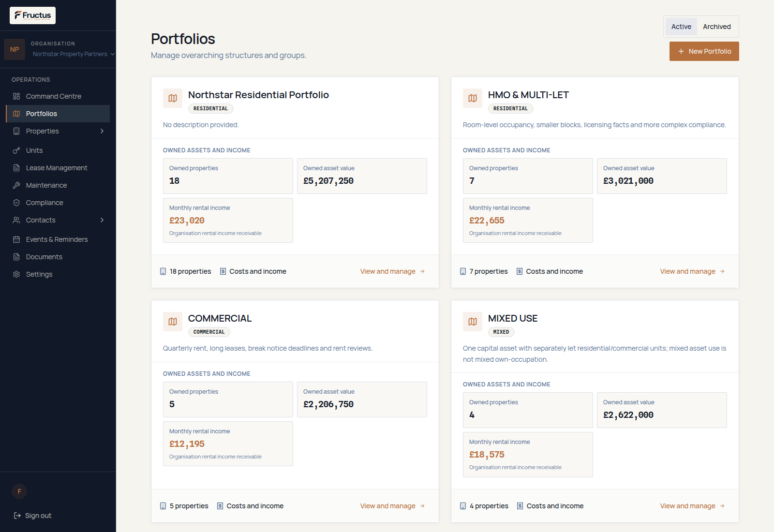
Task: Click the Northstar Residential Portfolio map icon
Action: tap(173, 98)
